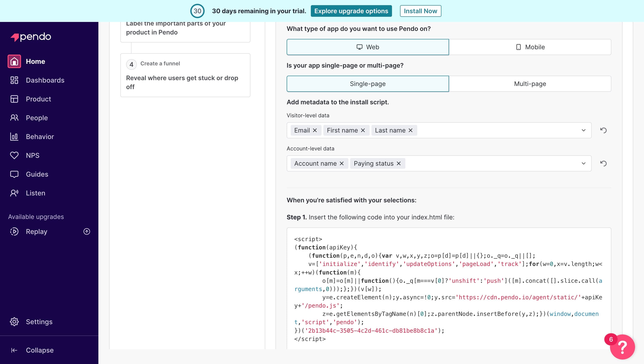The height and width of the screenshot is (364, 644).
Task: Click inside Visitor-level data field
Action: [x=439, y=130]
